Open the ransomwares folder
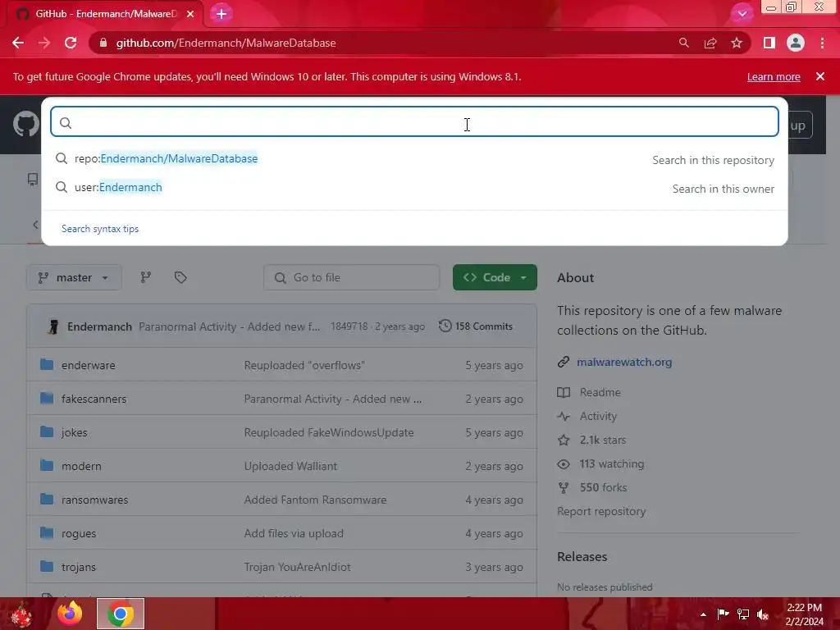Image resolution: width=840 pixels, height=630 pixels. 95,500
